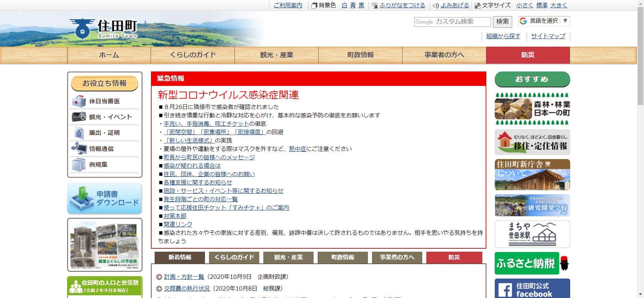The image size is (644, 298).
Task: Click the furigana icon beside ふりがなをつける
Action: [375, 6]
